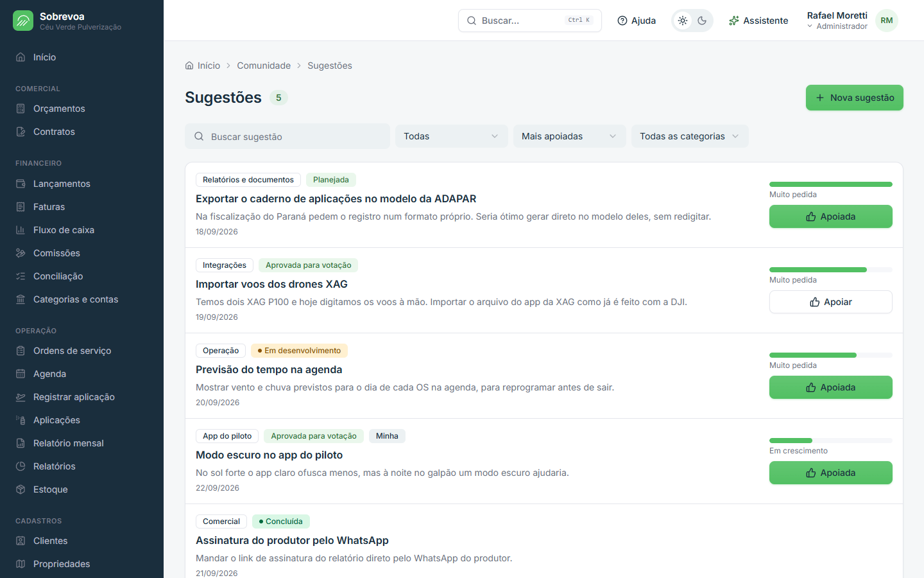The image size is (924, 578).
Task: Click the Assistente sparkle icon
Action: 734,21
